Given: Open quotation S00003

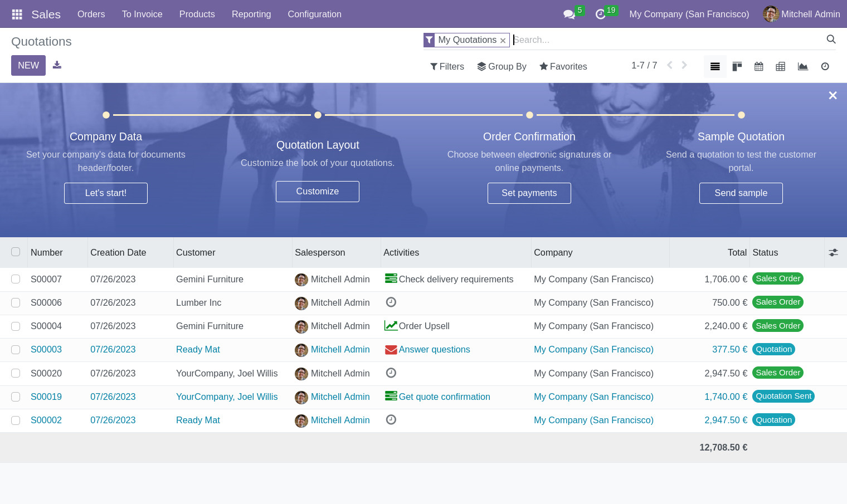Looking at the screenshot, I should pos(46,349).
